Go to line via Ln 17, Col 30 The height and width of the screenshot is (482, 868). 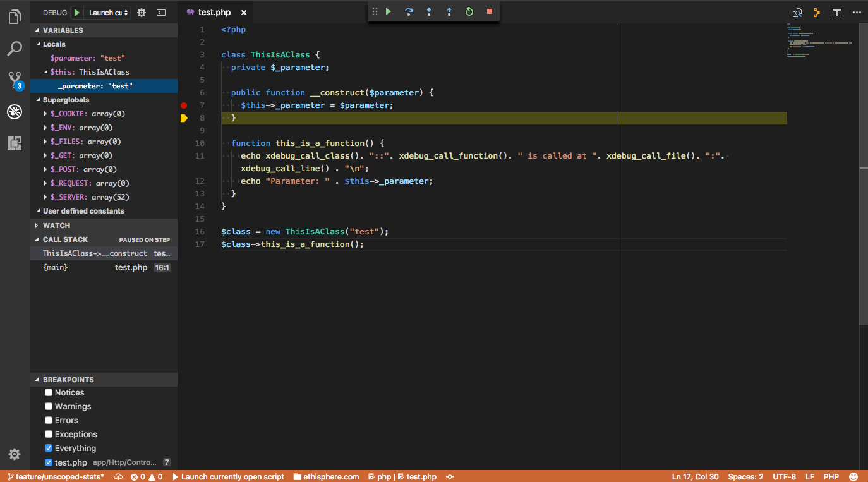pyautogui.click(x=696, y=477)
